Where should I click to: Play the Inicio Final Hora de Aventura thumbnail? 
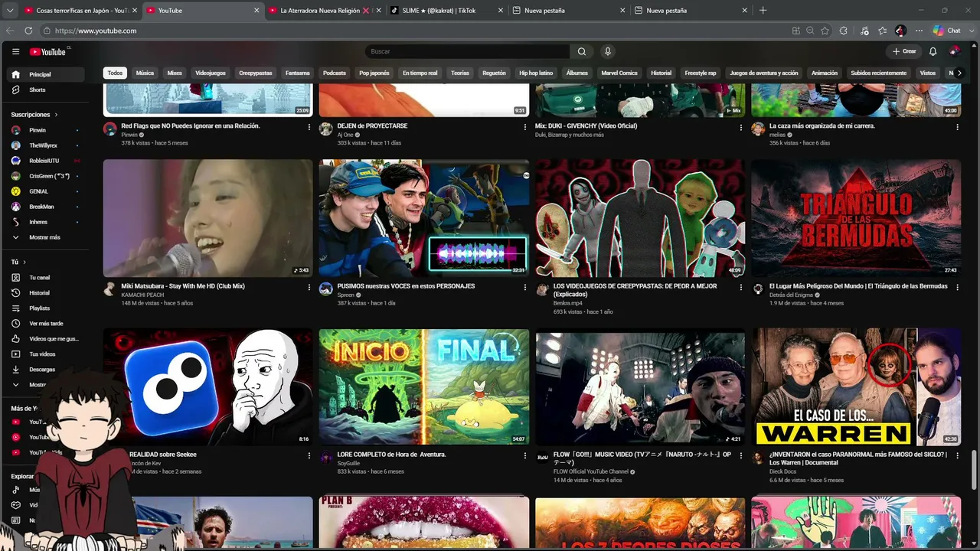[x=424, y=387]
